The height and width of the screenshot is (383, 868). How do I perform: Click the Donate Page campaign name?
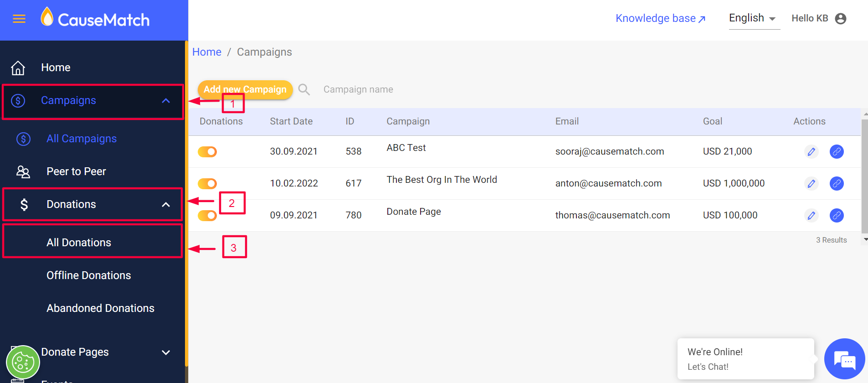coord(414,212)
